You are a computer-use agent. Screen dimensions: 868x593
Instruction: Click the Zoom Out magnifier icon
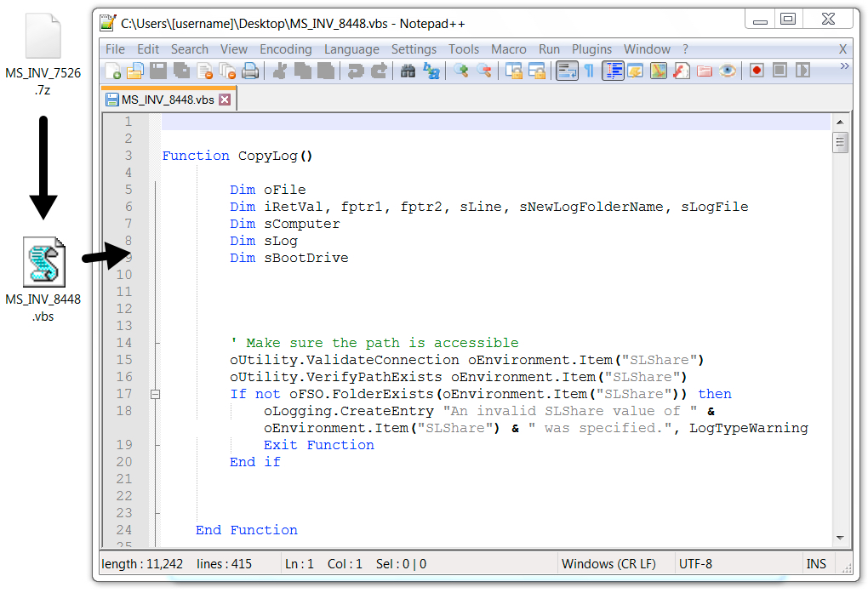coord(484,71)
